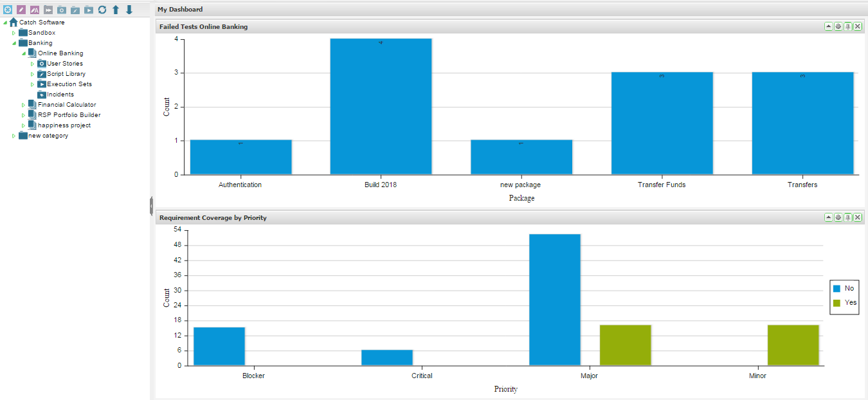Screen dimensions: 868x400
Task: Toggle pin on Requirement Coverage by Priority panel
Action: pyautogui.click(x=848, y=217)
